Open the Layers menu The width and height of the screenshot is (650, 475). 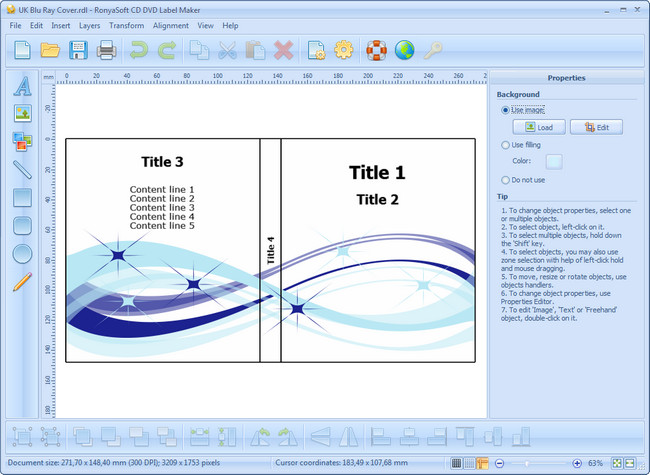pyautogui.click(x=89, y=25)
